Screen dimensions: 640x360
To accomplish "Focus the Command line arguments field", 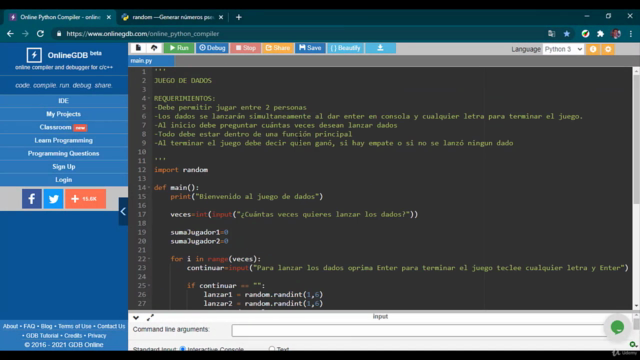I will click(419, 330).
